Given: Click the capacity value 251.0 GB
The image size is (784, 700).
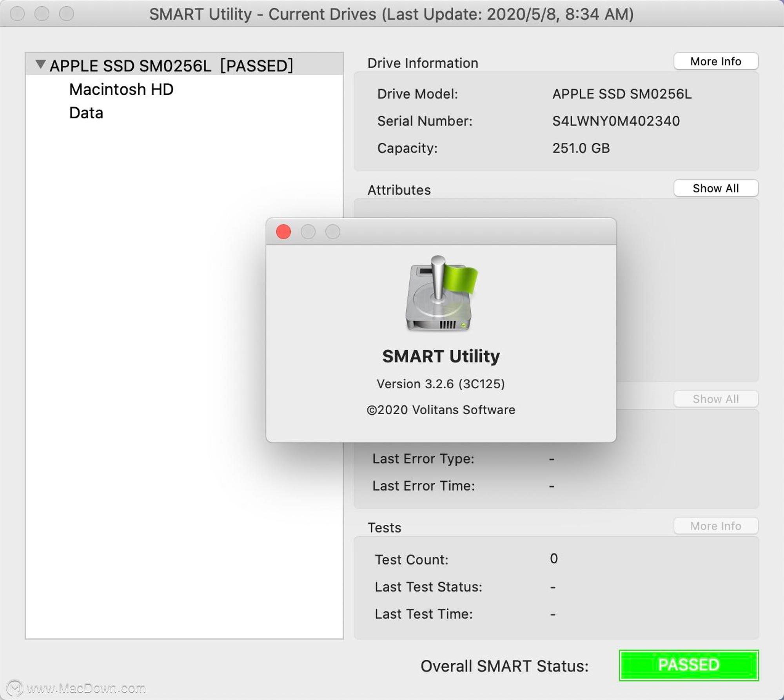Looking at the screenshot, I should [581, 148].
